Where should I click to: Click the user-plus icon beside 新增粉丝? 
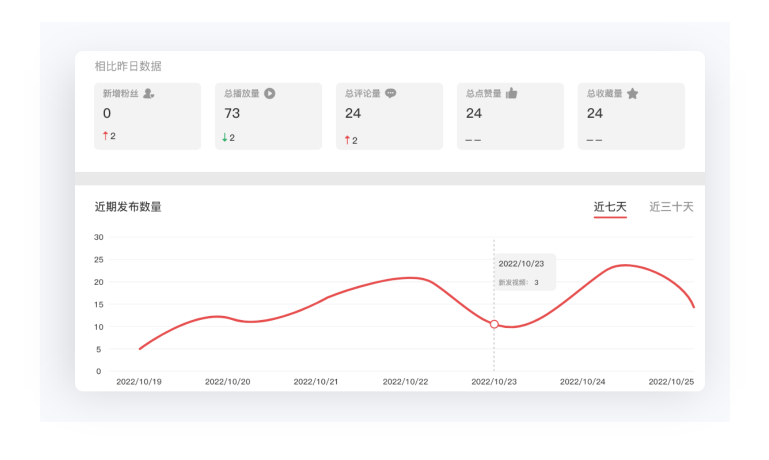(149, 93)
